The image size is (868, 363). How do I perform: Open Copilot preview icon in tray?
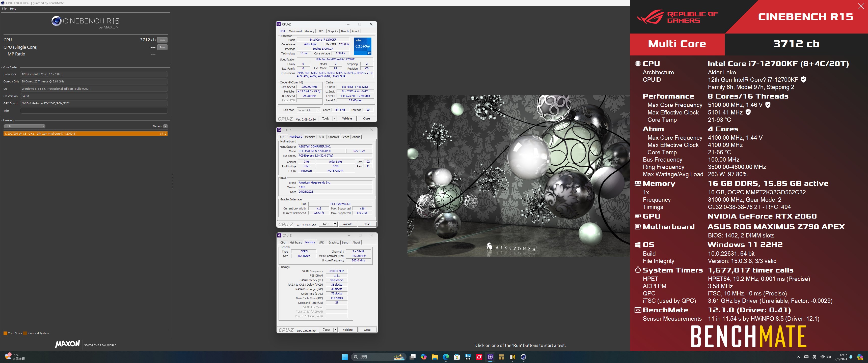click(860, 357)
